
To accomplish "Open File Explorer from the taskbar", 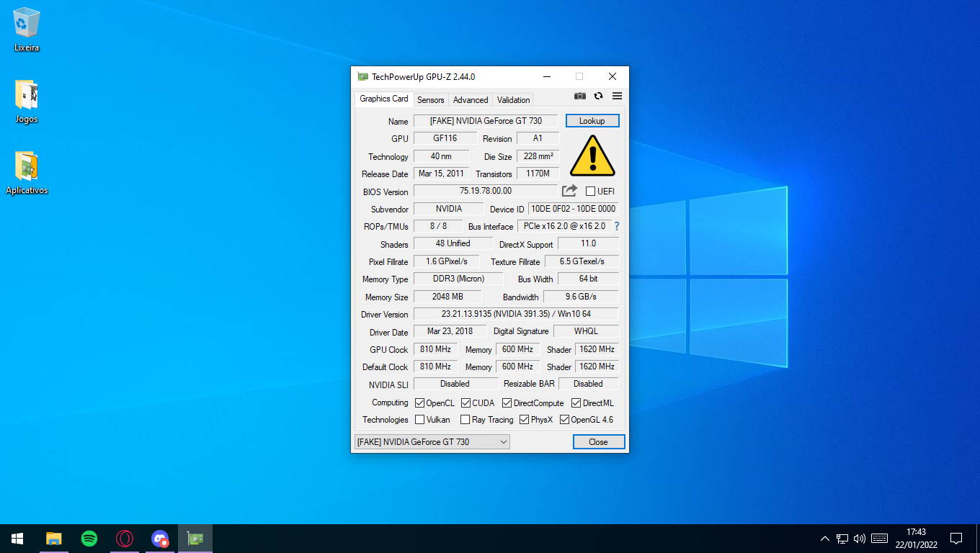I will point(53,539).
